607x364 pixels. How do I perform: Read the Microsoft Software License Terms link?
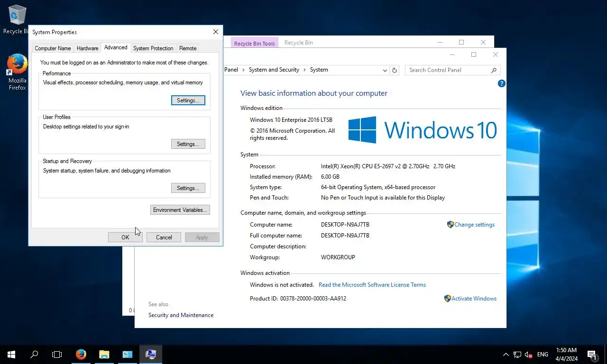[372, 285]
